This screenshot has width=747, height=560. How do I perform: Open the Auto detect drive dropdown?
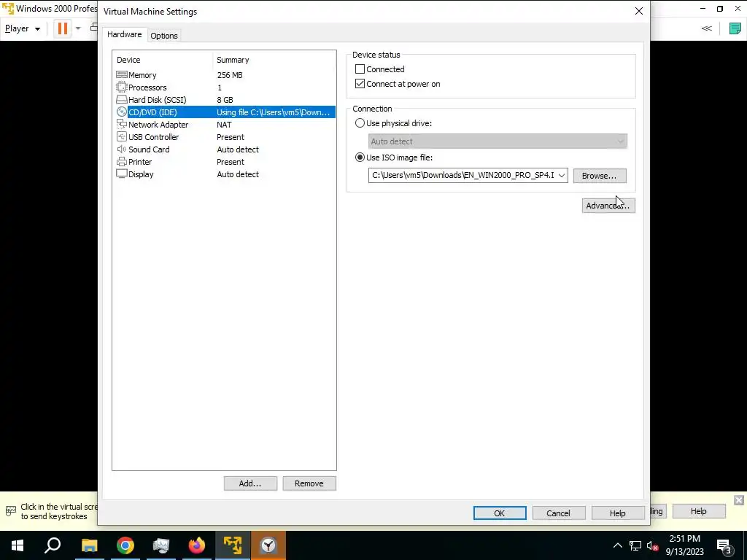(498, 141)
